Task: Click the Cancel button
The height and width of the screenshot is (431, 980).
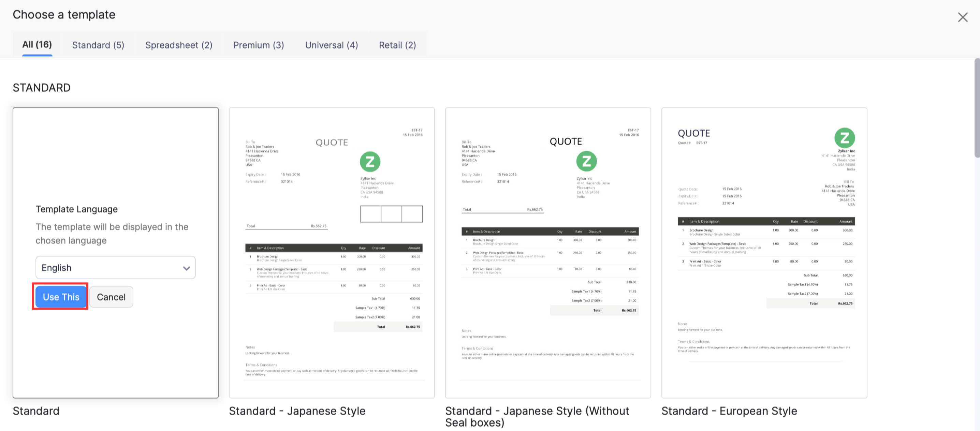Action: coord(112,296)
